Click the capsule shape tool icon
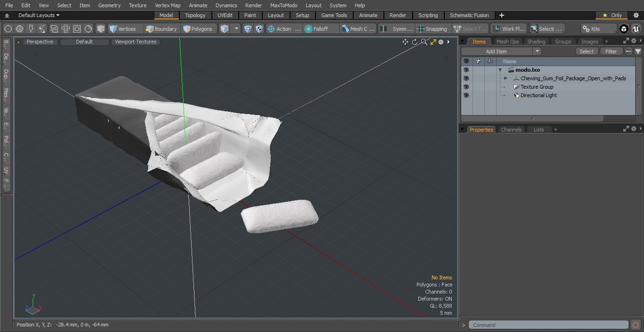The image size is (644, 332). pos(54,29)
